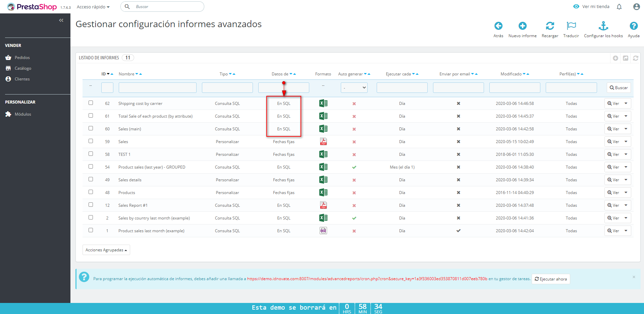Screen dimensions: 644x314
Task: Collapse the sidebar with double chevron icon
Action: (61, 20)
